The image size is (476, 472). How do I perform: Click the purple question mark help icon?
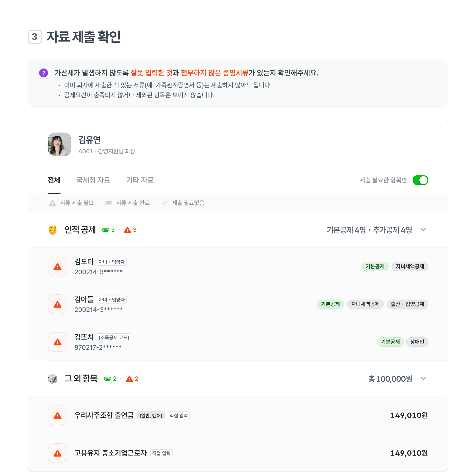44,73
